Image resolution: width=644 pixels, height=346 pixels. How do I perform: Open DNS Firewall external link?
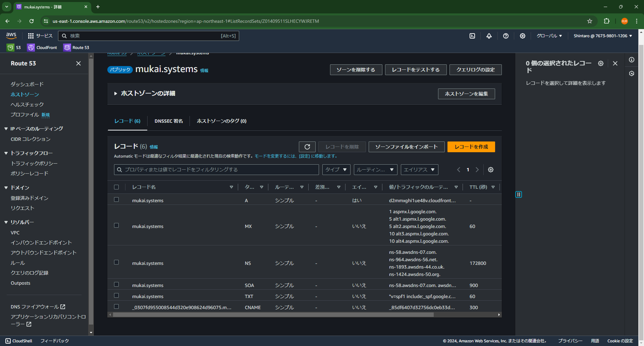pyautogui.click(x=38, y=307)
